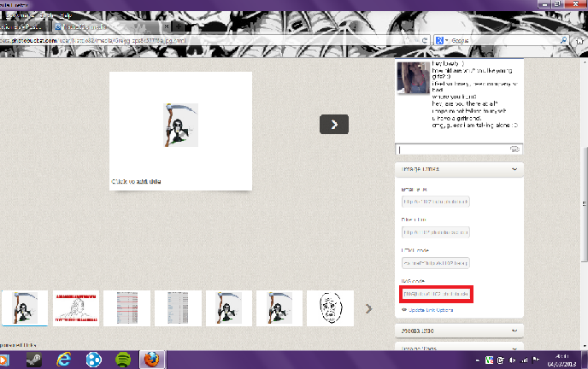This screenshot has width=588, height=369.
Task: Open the Help menu
Action: [x=66, y=15]
